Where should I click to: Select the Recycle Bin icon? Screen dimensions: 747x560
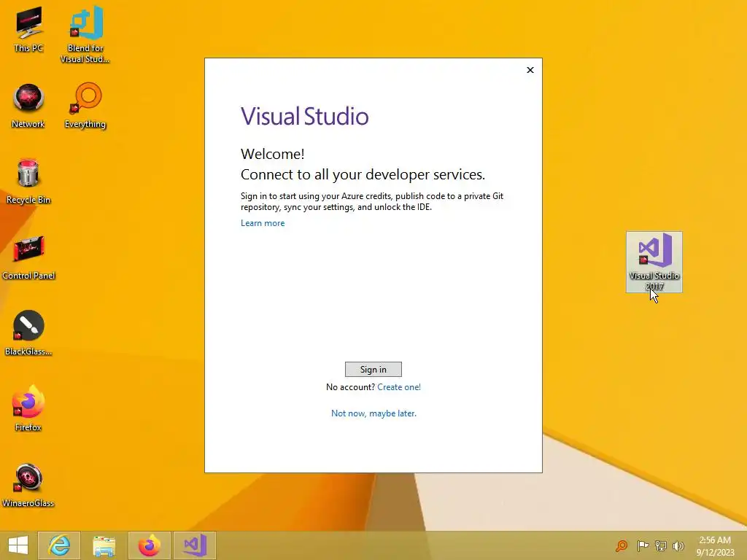click(x=28, y=182)
